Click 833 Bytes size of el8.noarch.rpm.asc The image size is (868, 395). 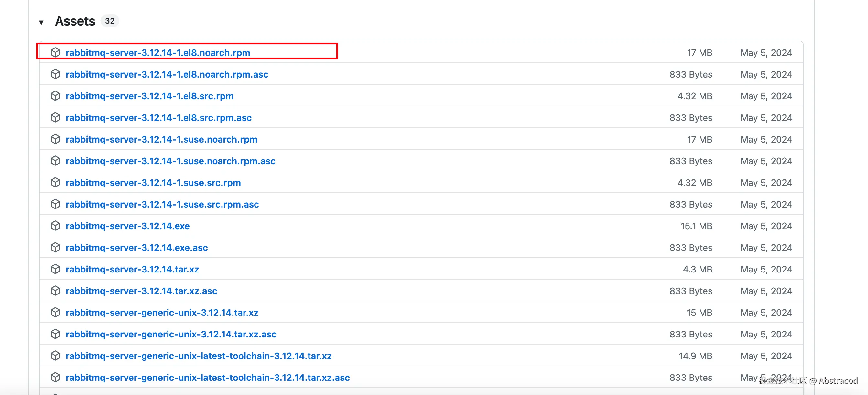click(691, 74)
